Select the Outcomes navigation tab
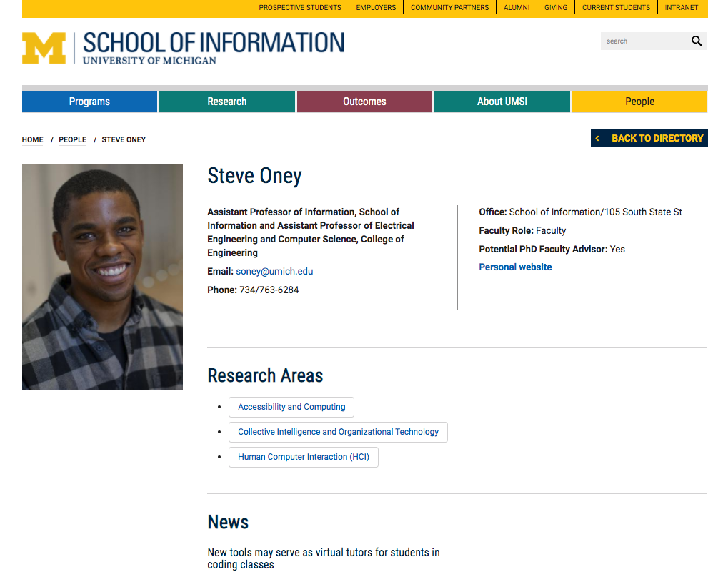 pyautogui.click(x=364, y=102)
